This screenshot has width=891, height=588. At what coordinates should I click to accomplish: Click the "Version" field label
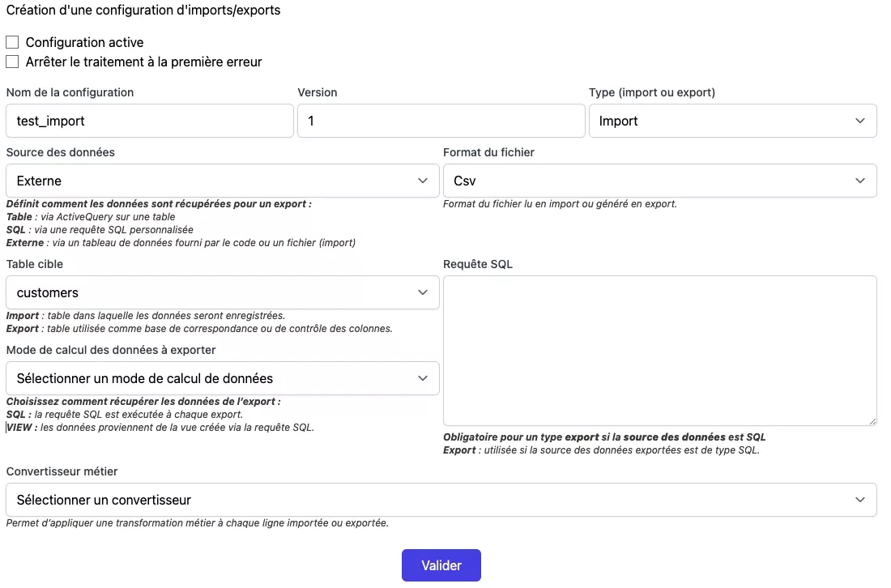318,92
